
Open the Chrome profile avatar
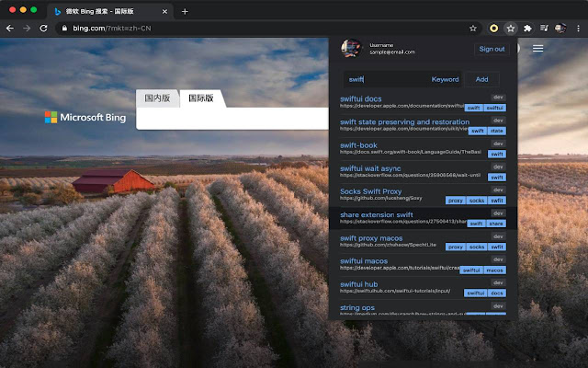[x=560, y=29]
